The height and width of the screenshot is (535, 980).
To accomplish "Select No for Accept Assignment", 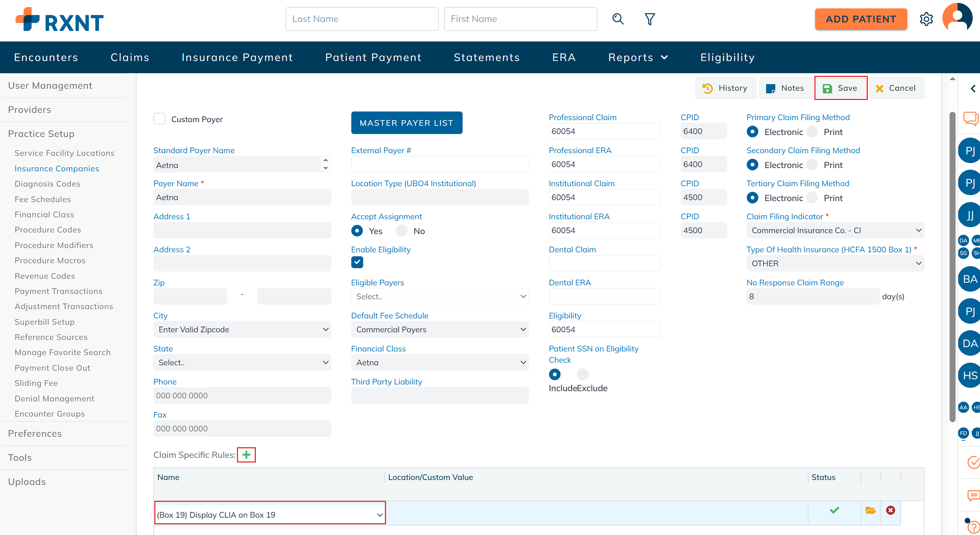I will point(401,231).
